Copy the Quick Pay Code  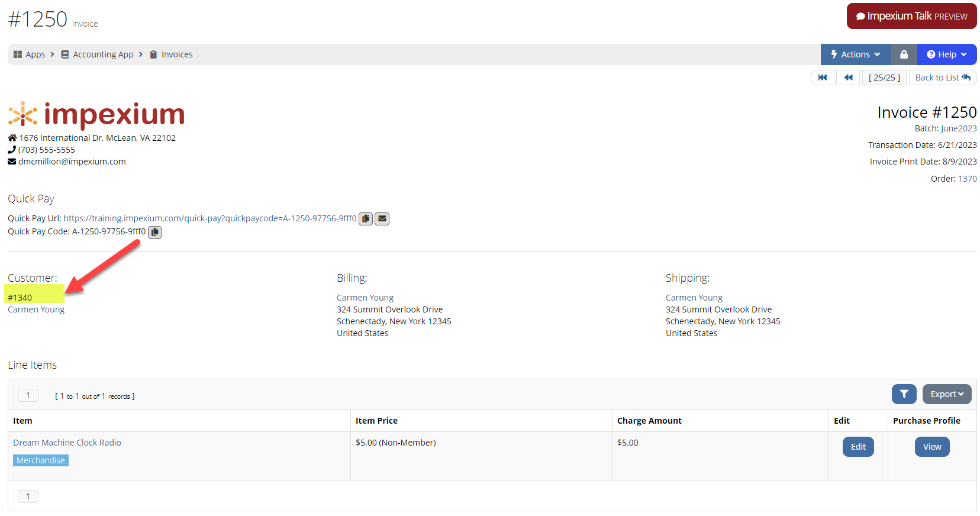154,232
